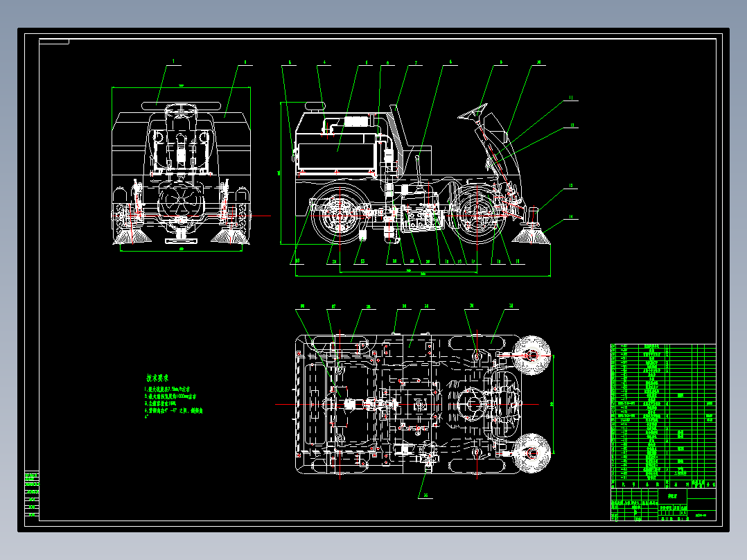
Task: Click the left brush in the front view
Action: (132, 235)
